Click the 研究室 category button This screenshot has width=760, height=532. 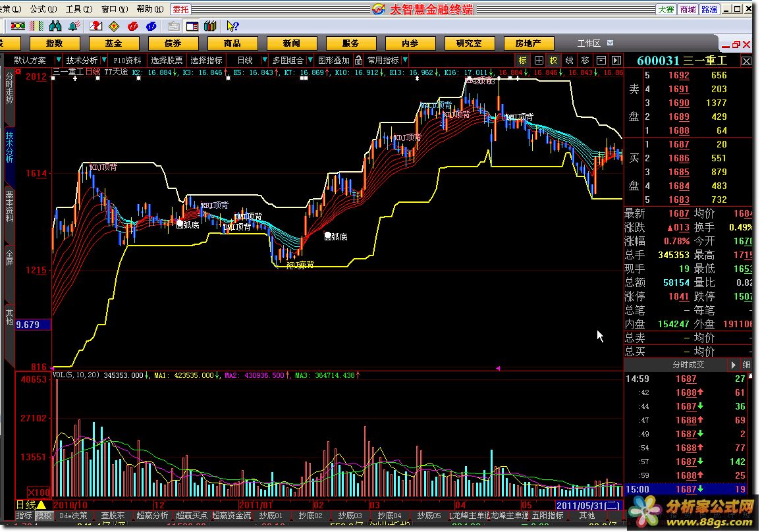[x=469, y=43]
